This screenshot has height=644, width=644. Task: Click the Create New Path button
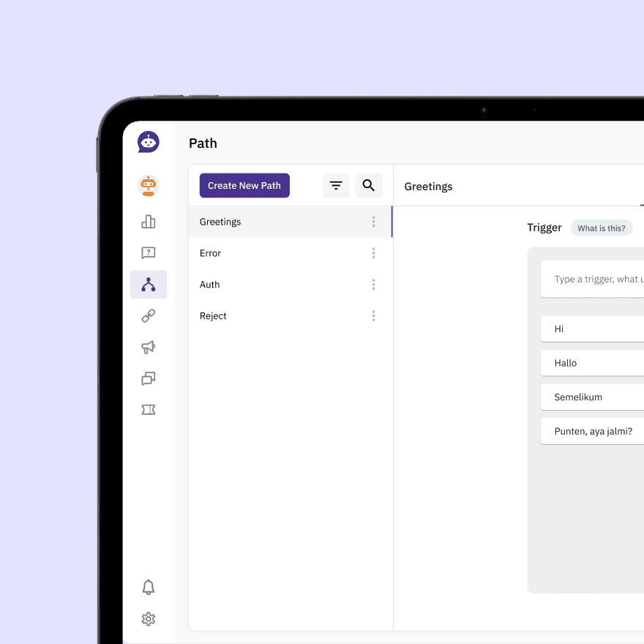point(244,186)
